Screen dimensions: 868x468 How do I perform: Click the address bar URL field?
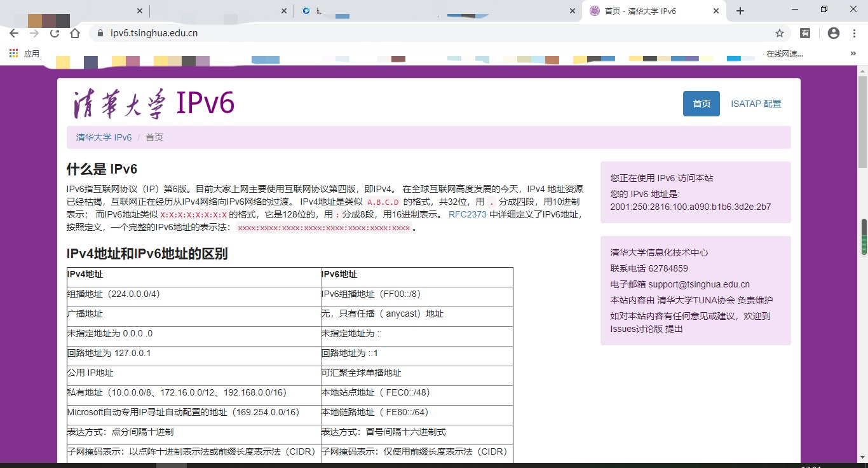(381, 33)
